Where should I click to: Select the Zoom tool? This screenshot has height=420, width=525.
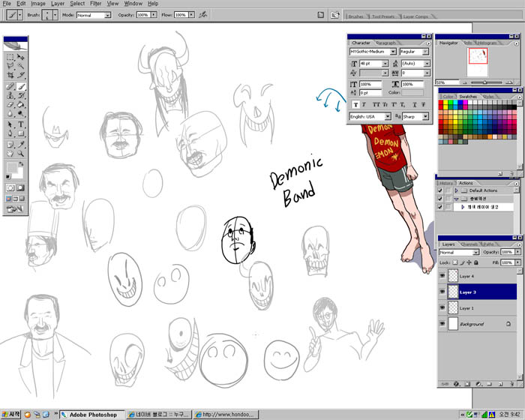coord(21,154)
